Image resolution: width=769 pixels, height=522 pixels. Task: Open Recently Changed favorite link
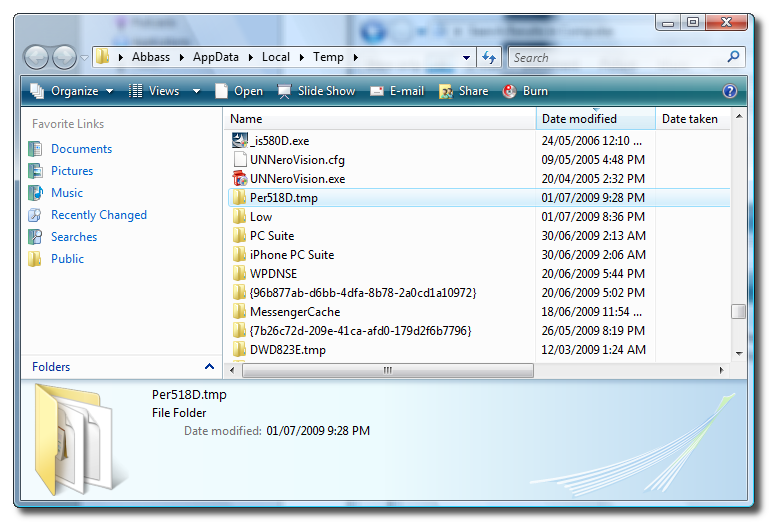click(98, 215)
